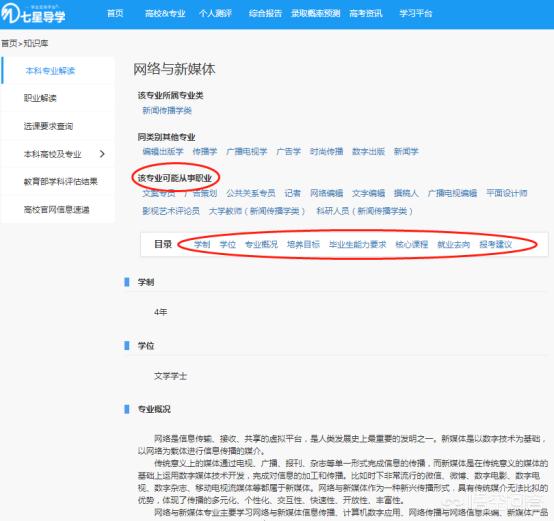Open the 编辑出版学 related major link
554x521 pixels.
(x=163, y=152)
